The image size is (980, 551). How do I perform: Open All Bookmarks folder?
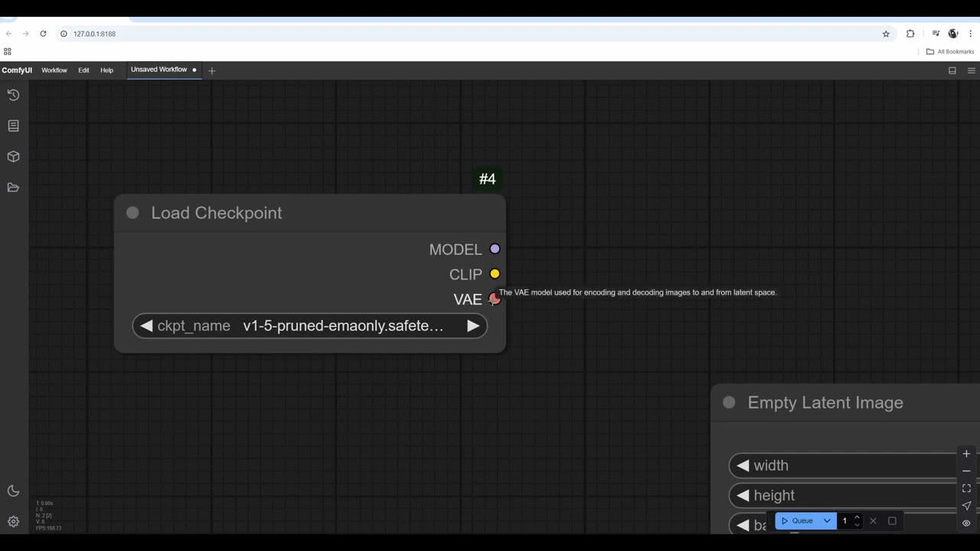click(x=950, y=51)
